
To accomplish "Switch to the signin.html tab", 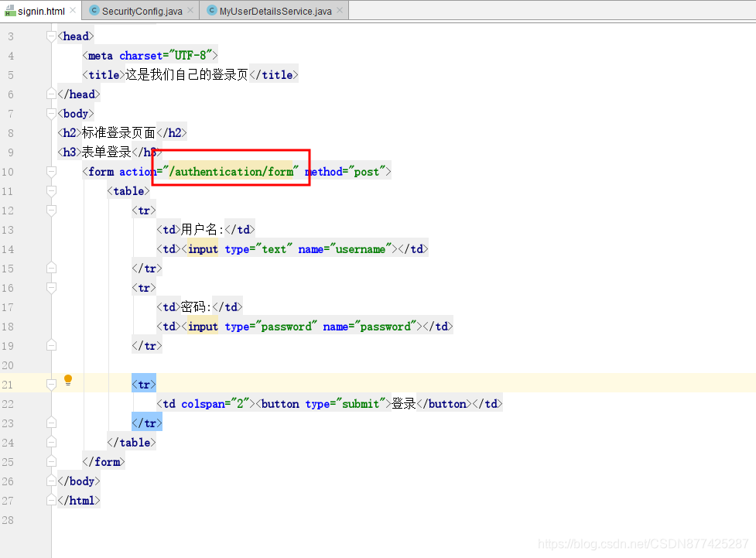I will coord(40,11).
